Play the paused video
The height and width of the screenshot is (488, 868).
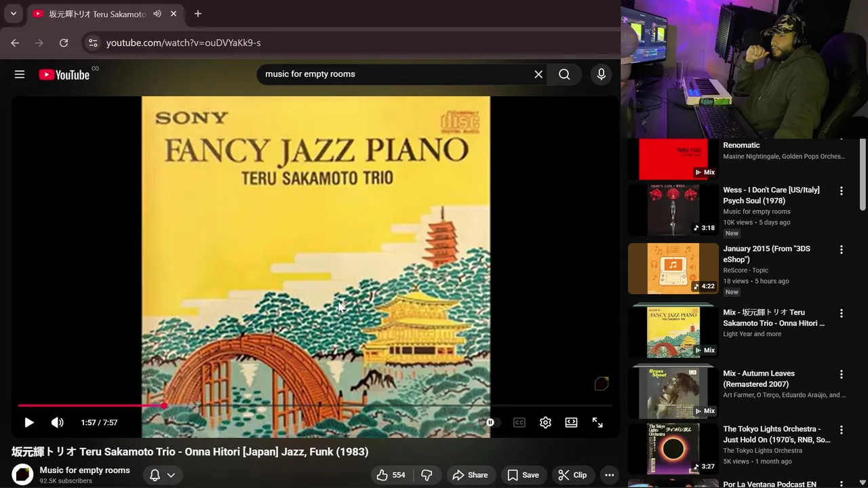[x=29, y=422]
